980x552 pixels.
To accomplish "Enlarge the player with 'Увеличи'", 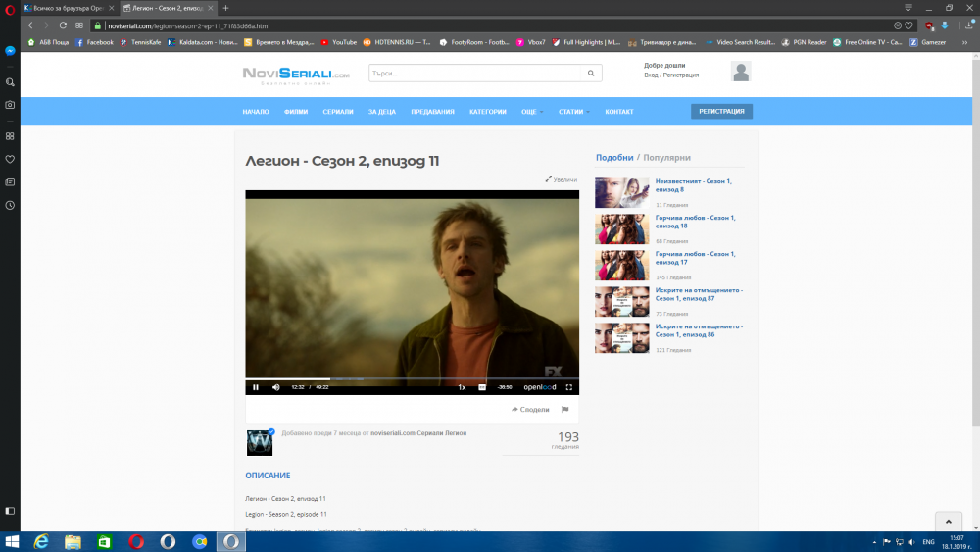I will tap(562, 179).
